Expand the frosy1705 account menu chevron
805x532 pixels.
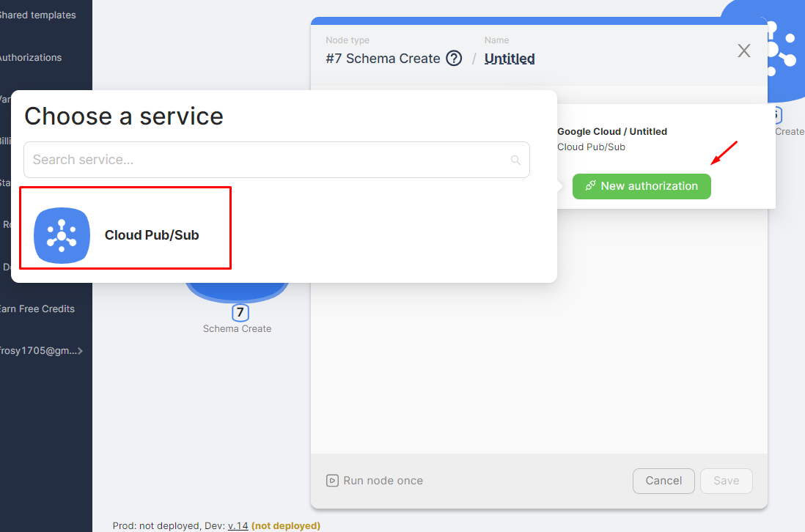pos(81,351)
